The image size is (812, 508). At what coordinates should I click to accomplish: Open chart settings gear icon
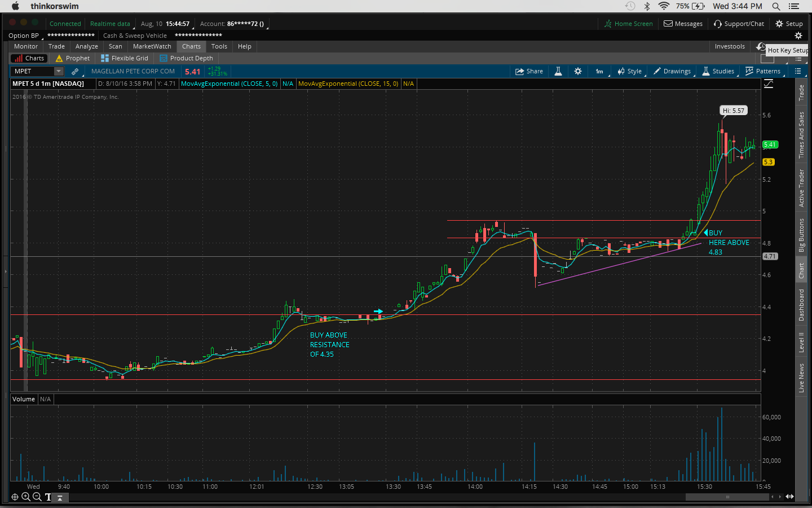coord(578,71)
